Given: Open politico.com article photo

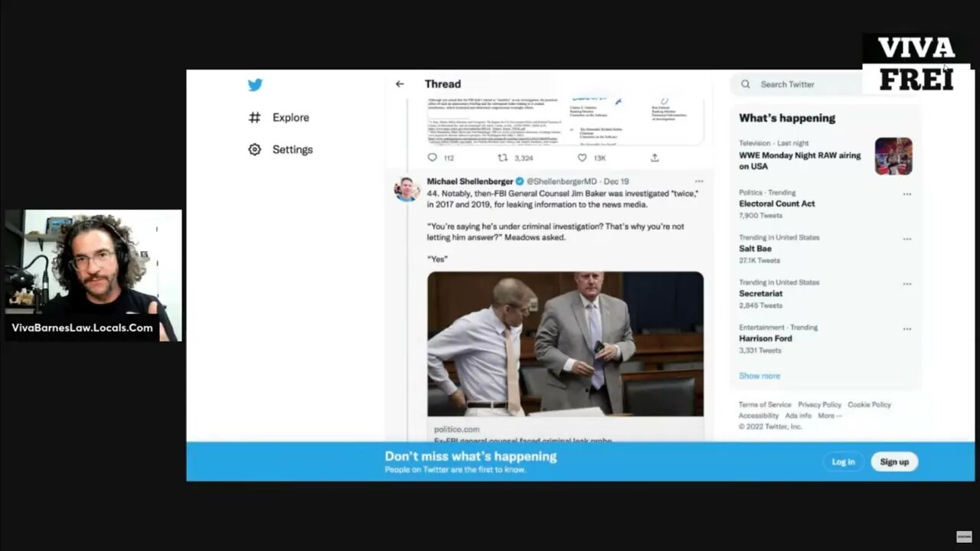Looking at the screenshot, I should point(565,344).
